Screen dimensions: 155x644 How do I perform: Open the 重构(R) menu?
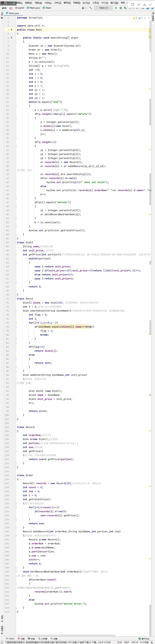(x=67, y=3)
